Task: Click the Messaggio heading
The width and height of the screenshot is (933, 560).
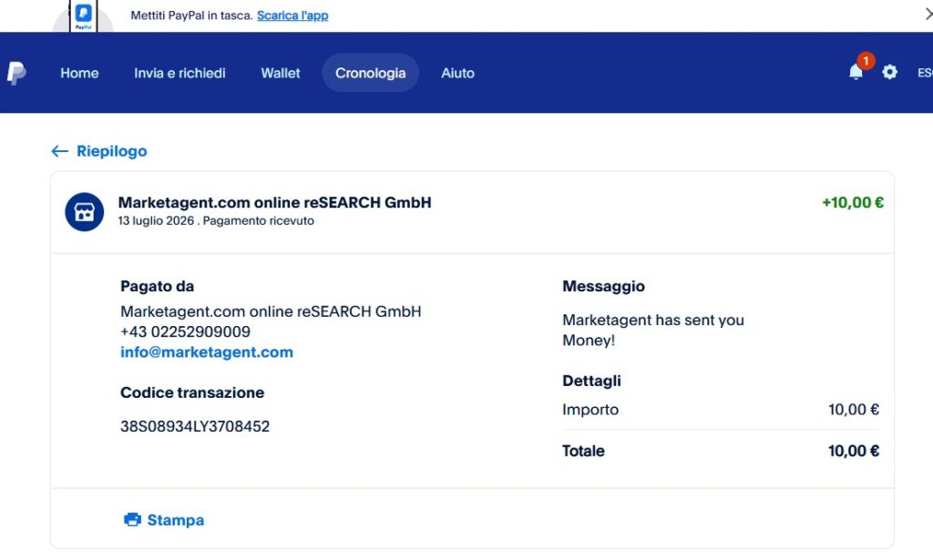Action: pyautogui.click(x=603, y=286)
